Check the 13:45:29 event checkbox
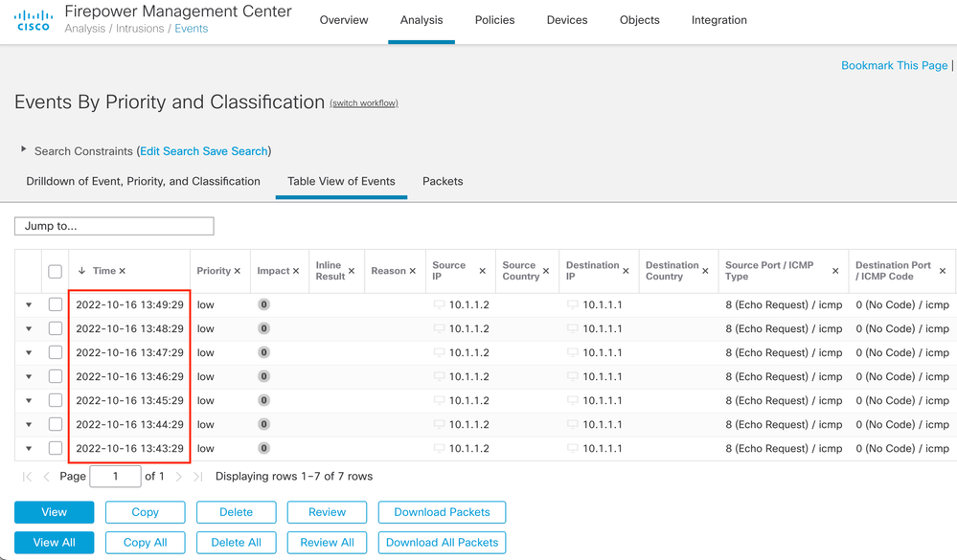This screenshot has height=560, width=957. tap(55, 400)
